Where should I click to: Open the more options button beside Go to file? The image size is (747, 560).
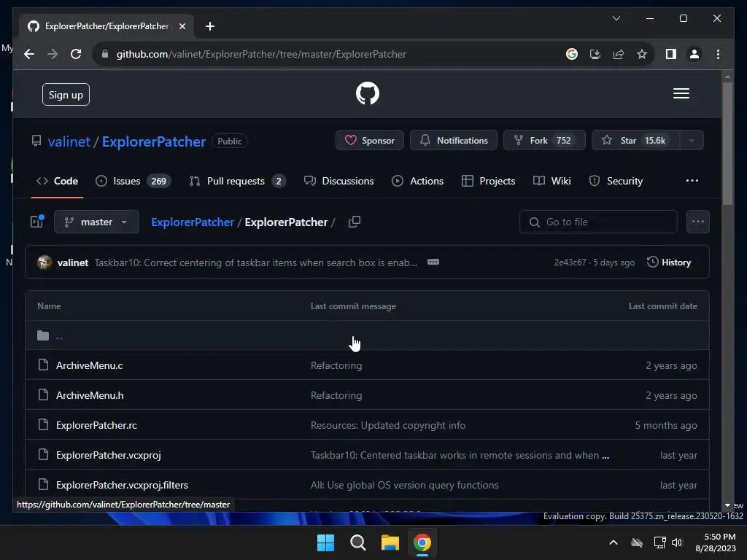pos(698,222)
